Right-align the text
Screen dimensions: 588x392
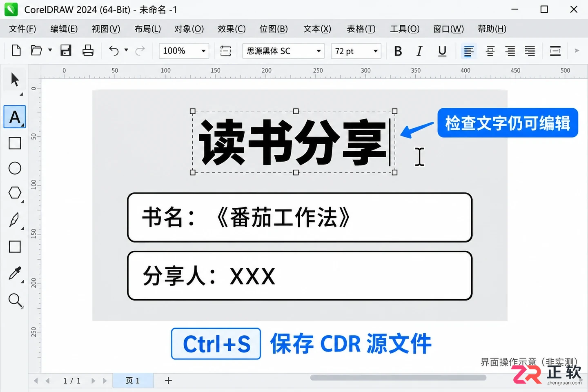pyautogui.click(x=510, y=51)
